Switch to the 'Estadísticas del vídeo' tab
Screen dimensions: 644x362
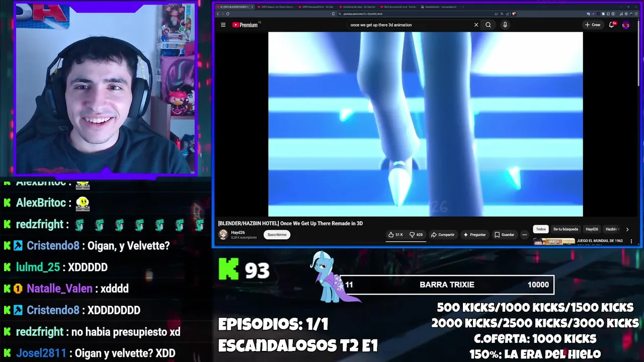coord(357,7)
